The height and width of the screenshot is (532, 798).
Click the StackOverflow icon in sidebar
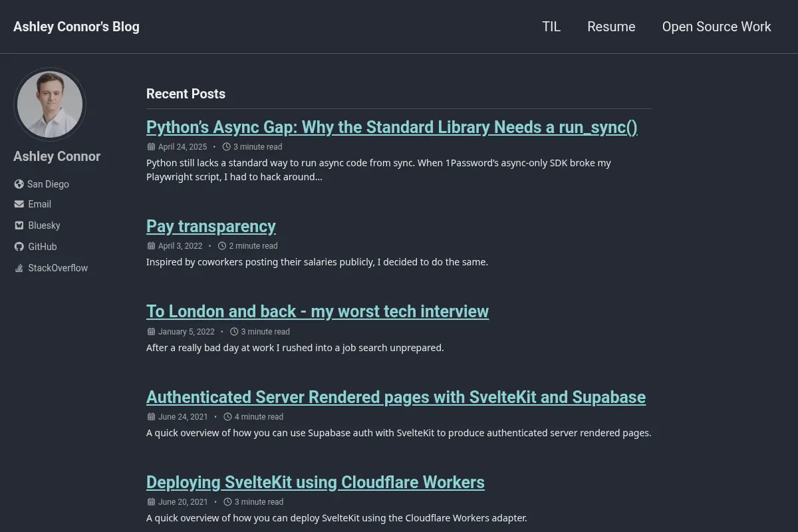click(19, 268)
